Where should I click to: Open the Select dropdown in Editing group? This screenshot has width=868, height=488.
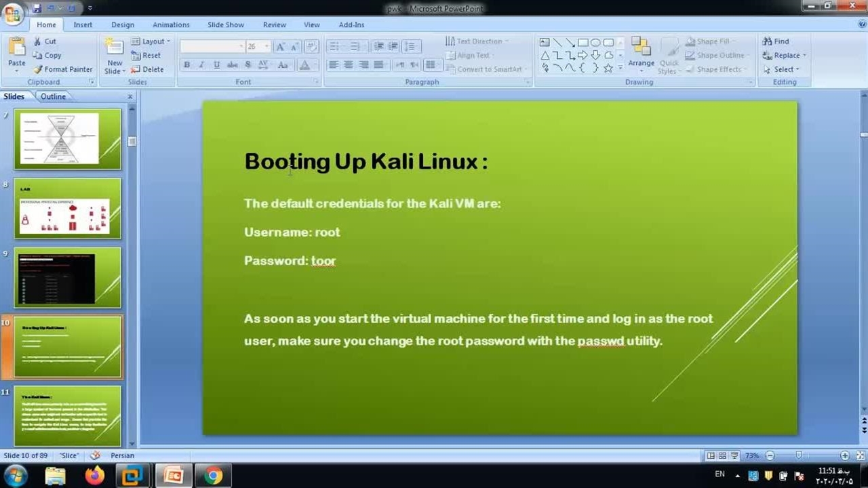785,69
